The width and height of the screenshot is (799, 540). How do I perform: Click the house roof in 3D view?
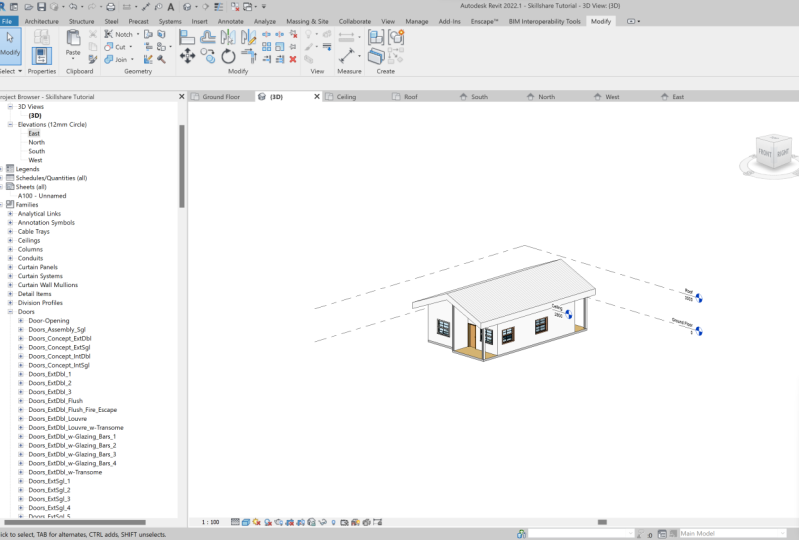(x=520, y=293)
